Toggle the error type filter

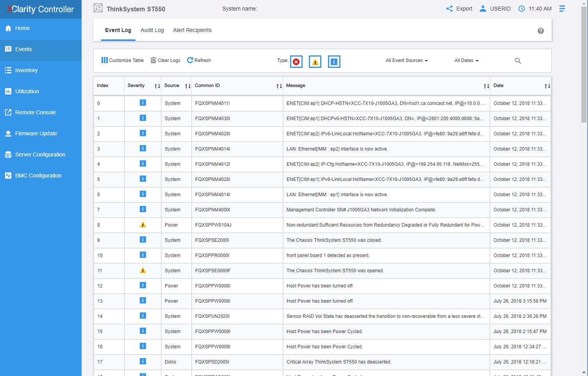pos(296,62)
